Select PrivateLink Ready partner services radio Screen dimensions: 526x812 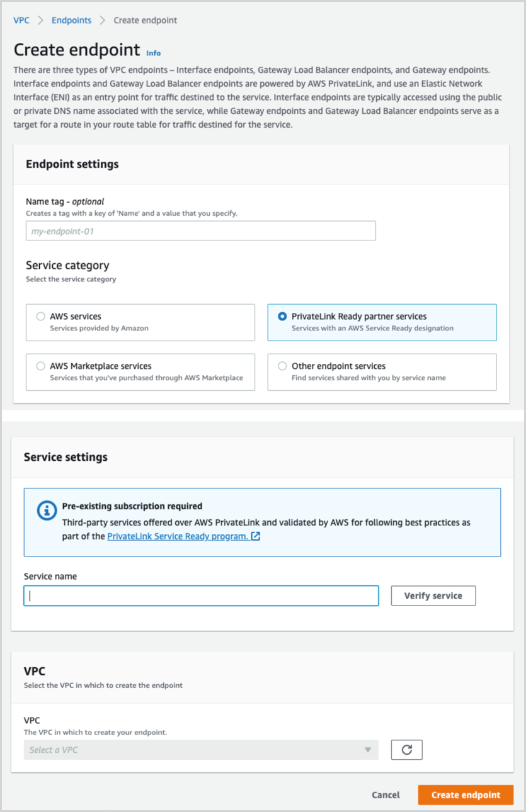(282, 317)
